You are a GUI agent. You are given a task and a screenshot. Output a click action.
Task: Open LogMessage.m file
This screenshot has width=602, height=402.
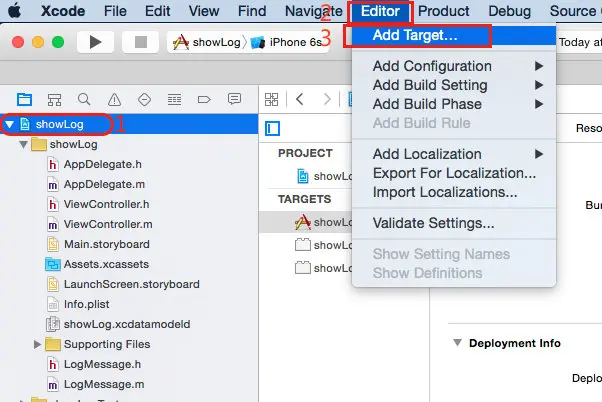(x=104, y=384)
